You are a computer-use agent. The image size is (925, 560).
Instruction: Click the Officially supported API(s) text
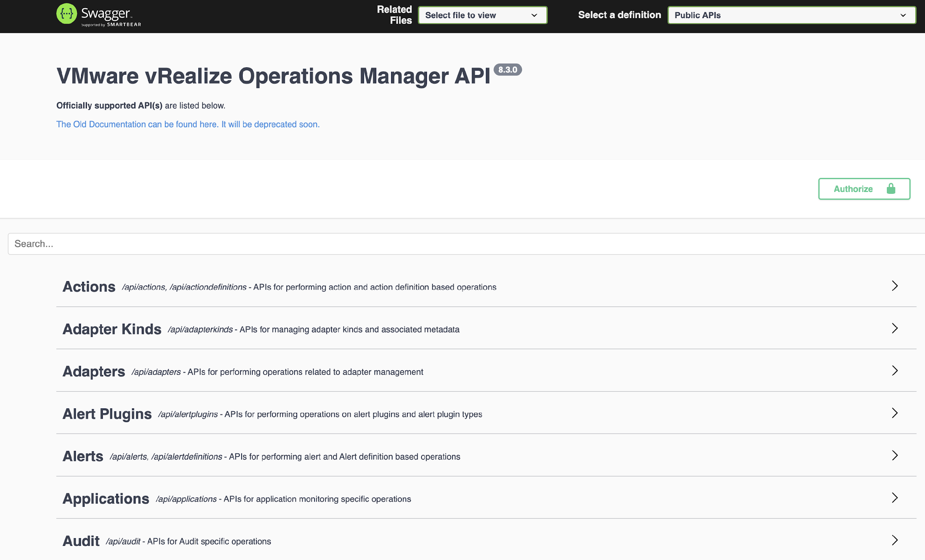tap(109, 106)
